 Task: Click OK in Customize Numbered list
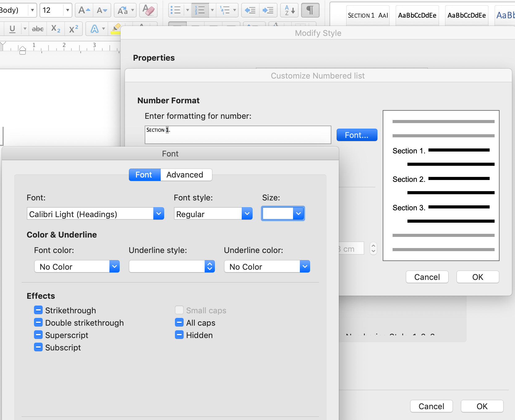pos(478,277)
